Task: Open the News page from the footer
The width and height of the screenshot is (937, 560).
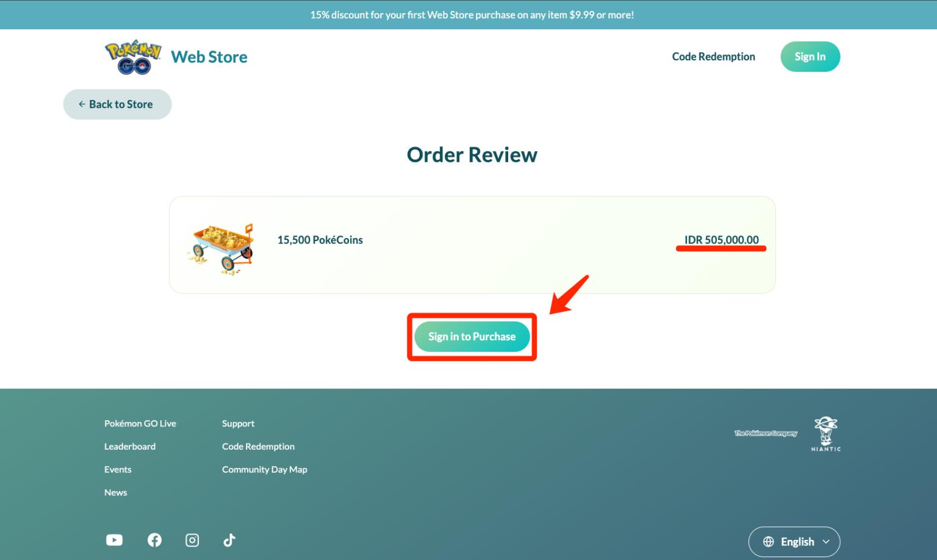Action: pos(115,492)
